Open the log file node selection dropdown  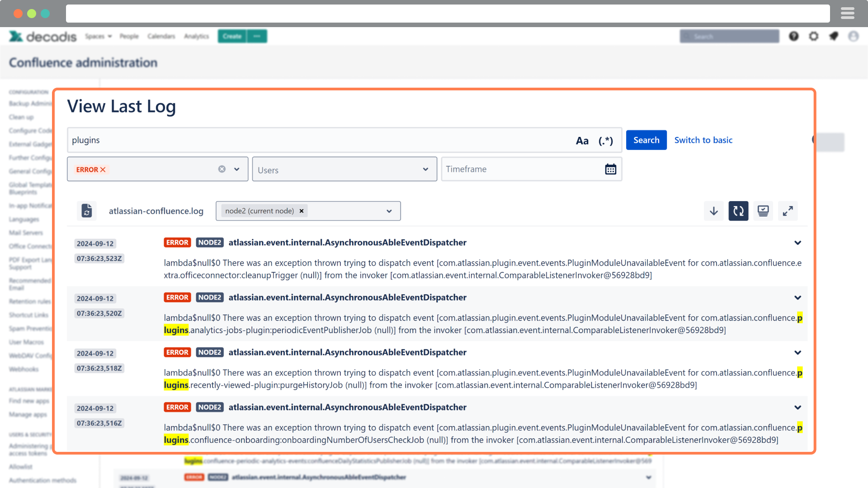(x=388, y=211)
